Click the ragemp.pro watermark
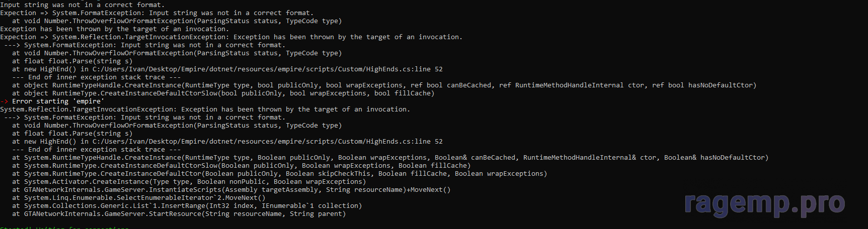Image resolution: width=868 pixels, height=229 pixels. (764, 203)
